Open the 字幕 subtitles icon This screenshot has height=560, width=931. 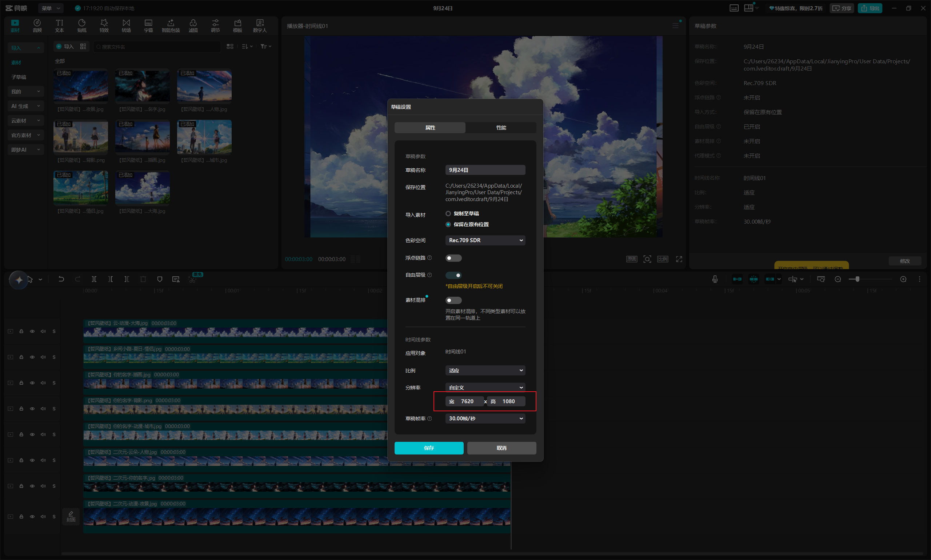[148, 26]
